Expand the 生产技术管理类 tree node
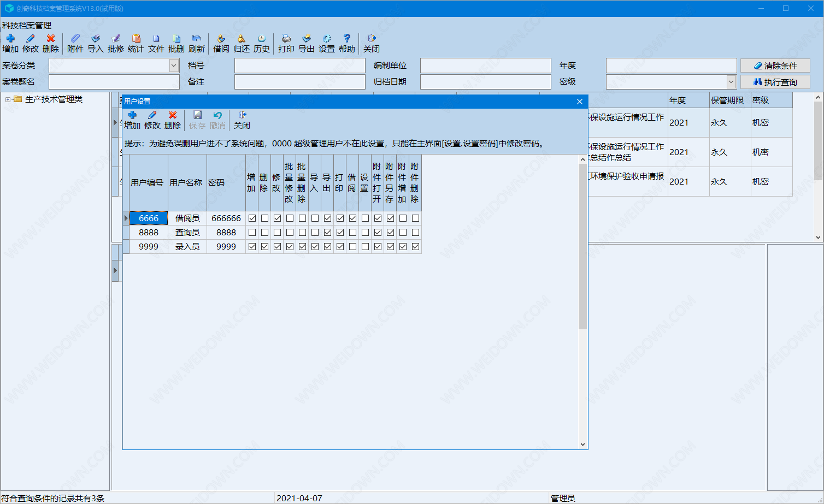 point(8,99)
